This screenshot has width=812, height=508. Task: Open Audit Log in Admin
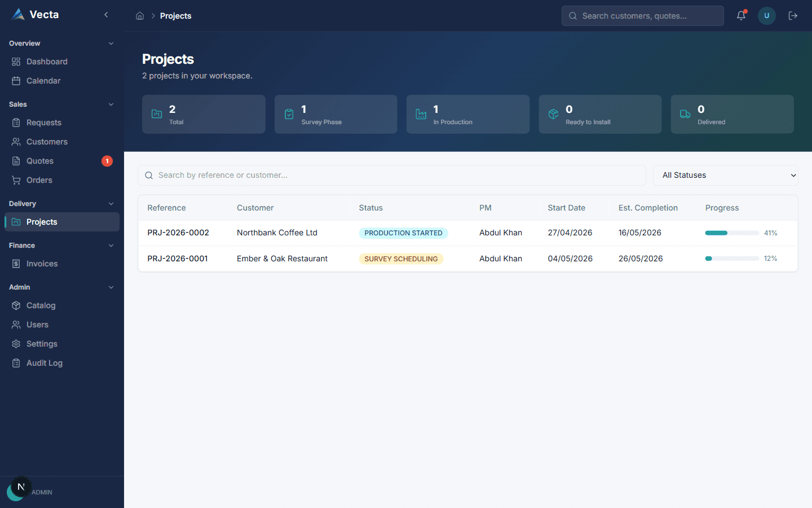(62, 363)
